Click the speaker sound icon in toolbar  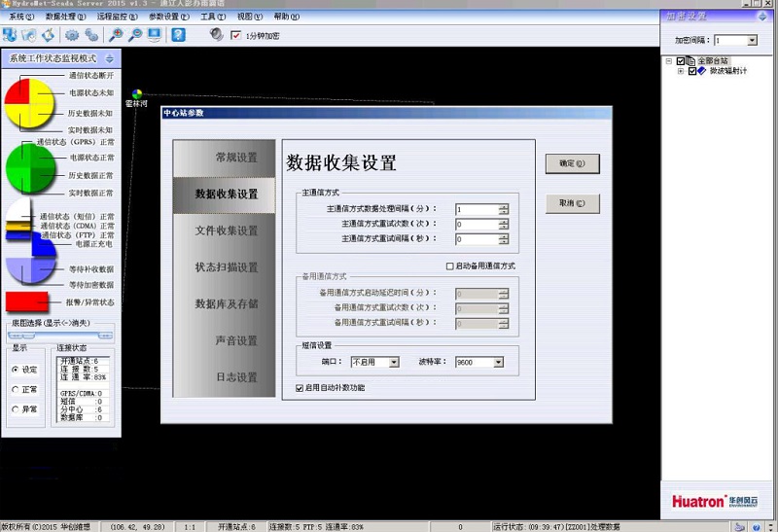tap(216, 35)
